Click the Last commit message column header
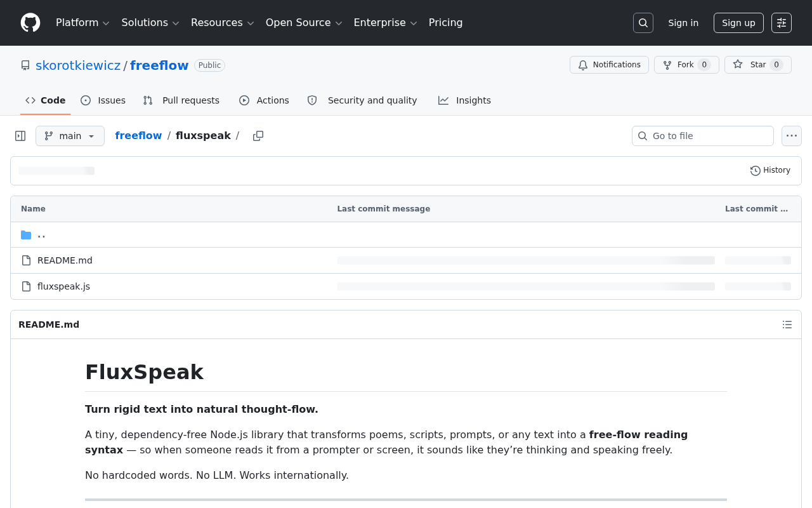This screenshot has width=812, height=508. (x=384, y=209)
